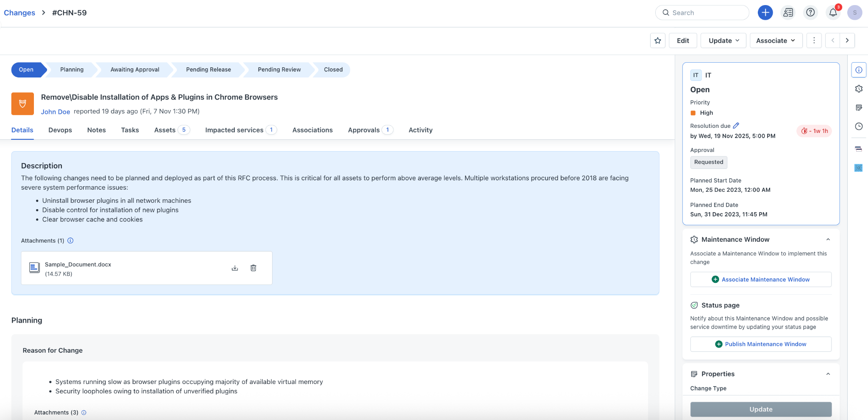Delete the Sample_Document.docx attachment
The height and width of the screenshot is (420, 868).
pyautogui.click(x=253, y=268)
